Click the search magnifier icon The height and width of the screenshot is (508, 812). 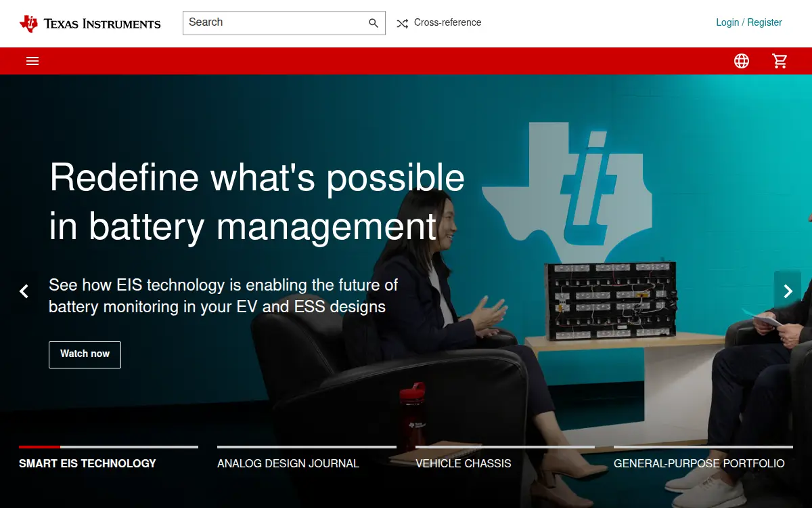point(374,23)
